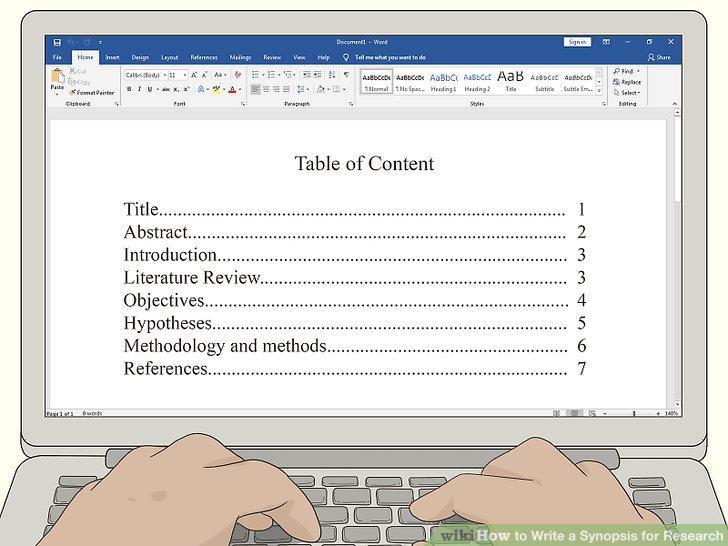Open the Layout tab
Screen dimensions: 728x546
coord(169,57)
